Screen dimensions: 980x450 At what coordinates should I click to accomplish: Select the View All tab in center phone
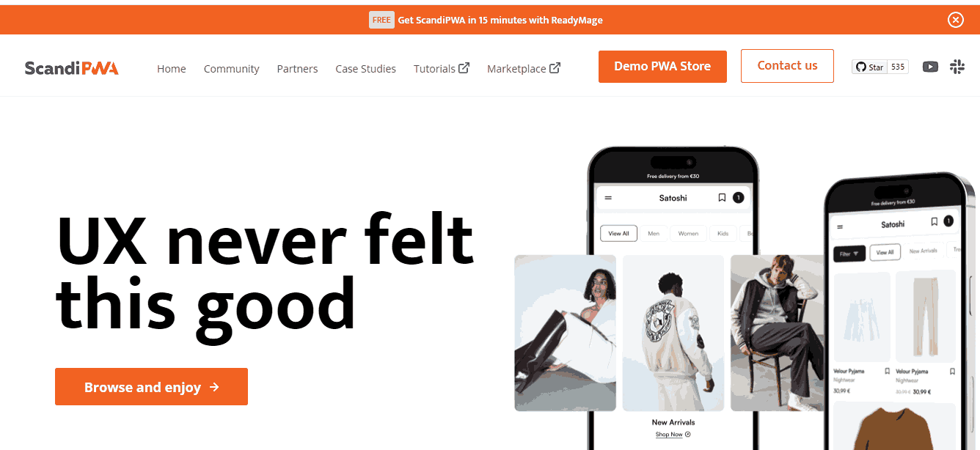pos(619,234)
